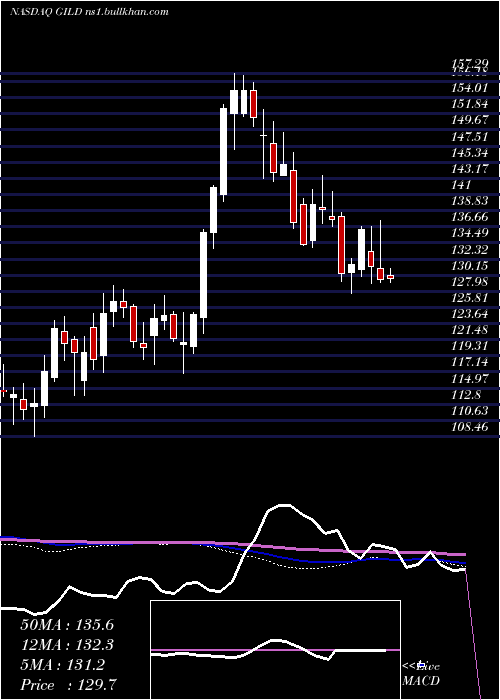This screenshot has height=700, width=500.
Task: Select the 130.15 price level label
Action: pyautogui.click(x=468, y=266)
